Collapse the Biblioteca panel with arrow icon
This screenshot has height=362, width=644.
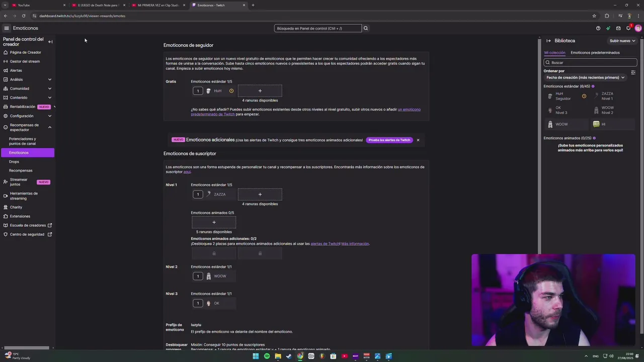[548, 41]
